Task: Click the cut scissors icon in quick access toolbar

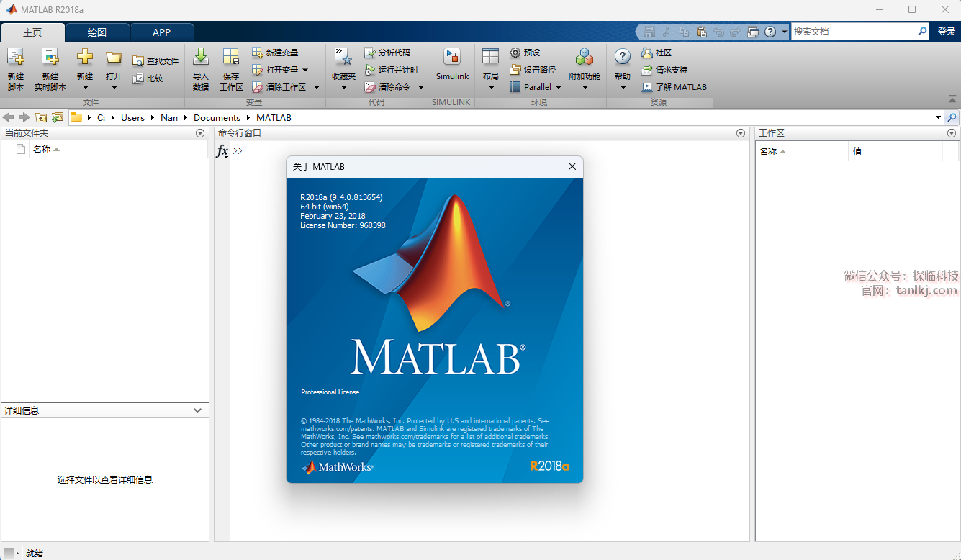Action: click(667, 32)
